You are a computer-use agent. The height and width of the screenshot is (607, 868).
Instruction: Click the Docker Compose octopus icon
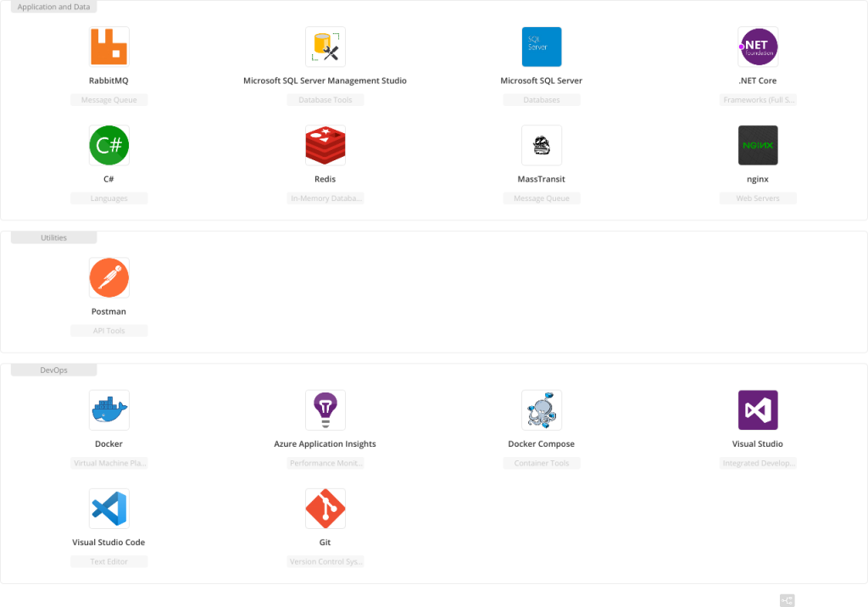tap(541, 409)
